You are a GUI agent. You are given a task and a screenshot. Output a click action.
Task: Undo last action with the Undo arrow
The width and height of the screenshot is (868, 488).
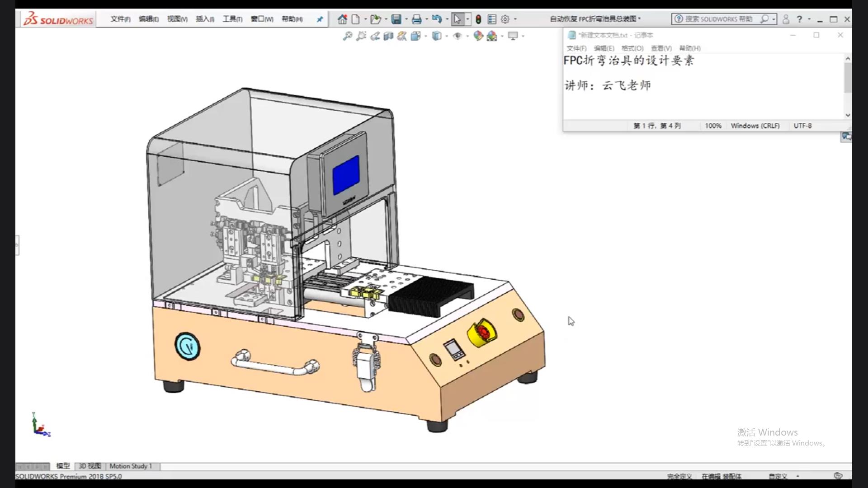click(437, 19)
